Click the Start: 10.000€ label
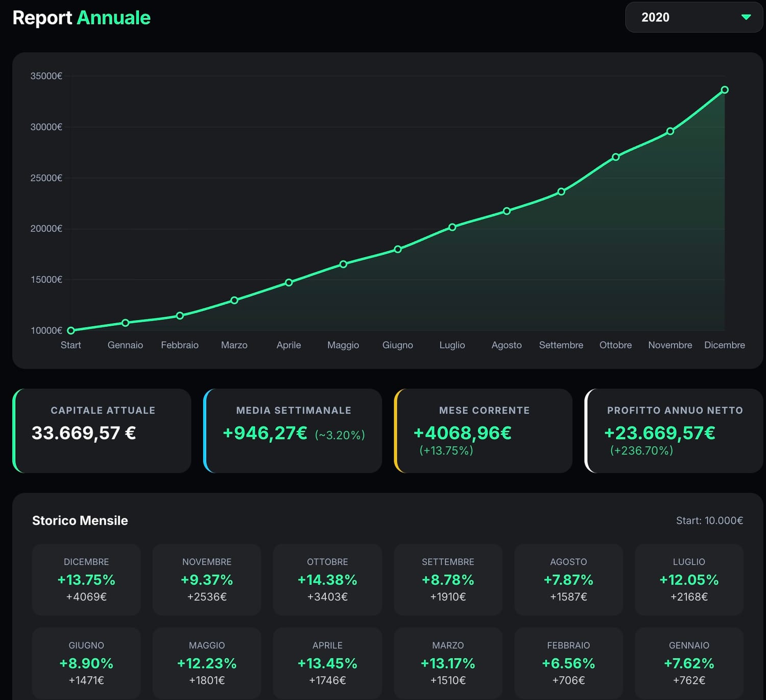Viewport: 766px width, 700px height. 709,520
